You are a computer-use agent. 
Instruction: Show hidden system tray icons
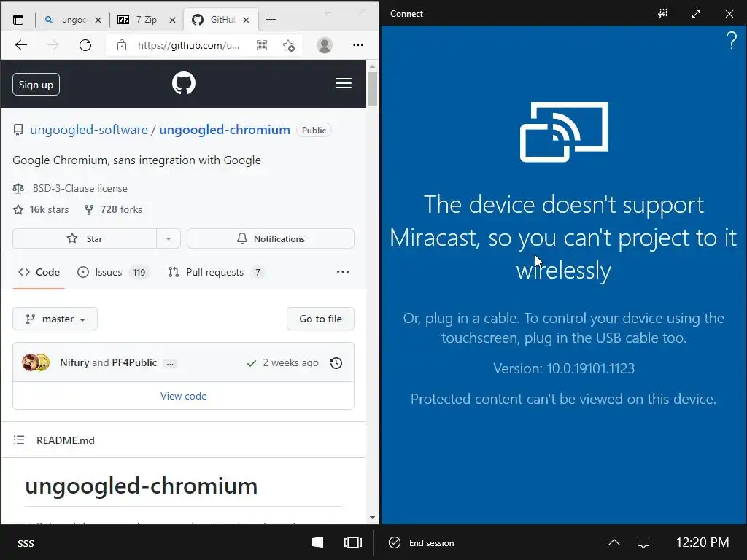coord(614,542)
